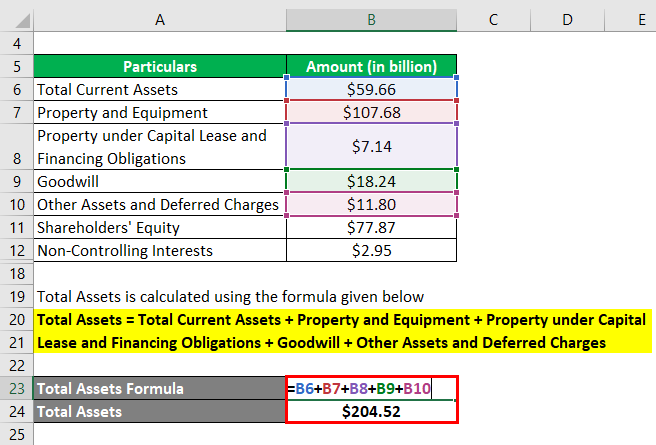Screen dimensions: 656x445
Task: Select the Property and Equipment cell
Action: pos(160,113)
